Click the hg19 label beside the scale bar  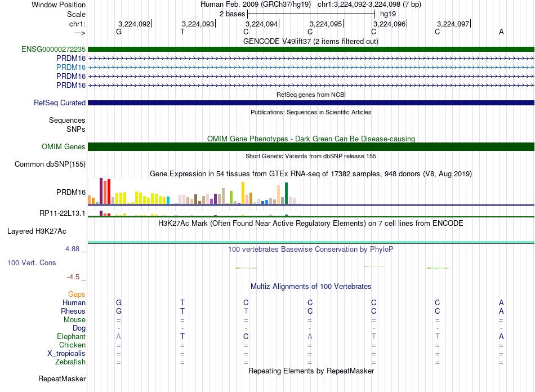[x=388, y=14]
